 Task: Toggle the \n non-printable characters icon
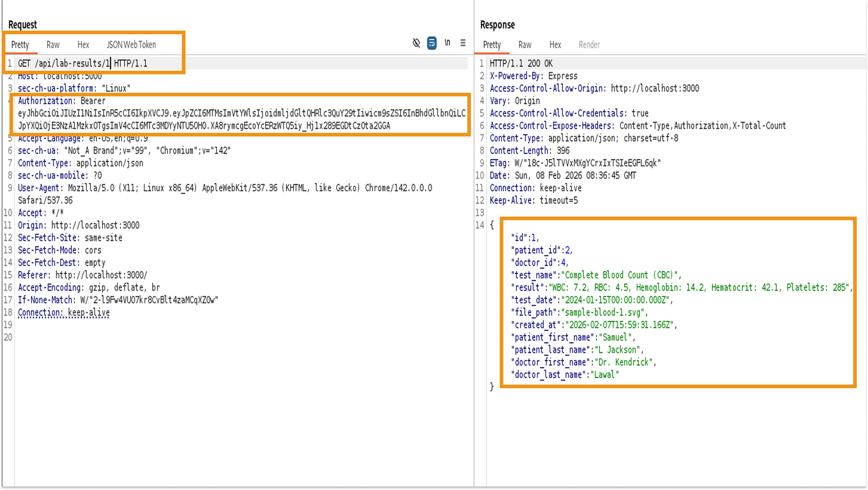[447, 43]
